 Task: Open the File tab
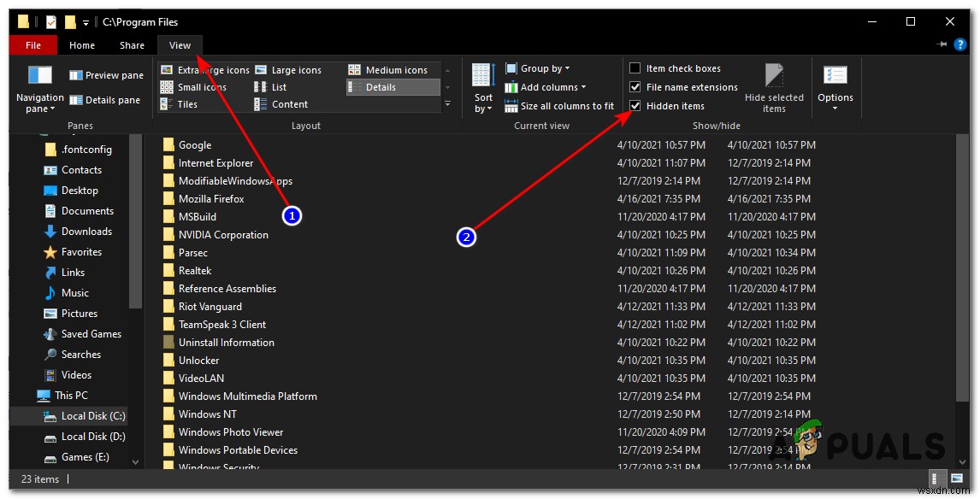pos(33,45)
